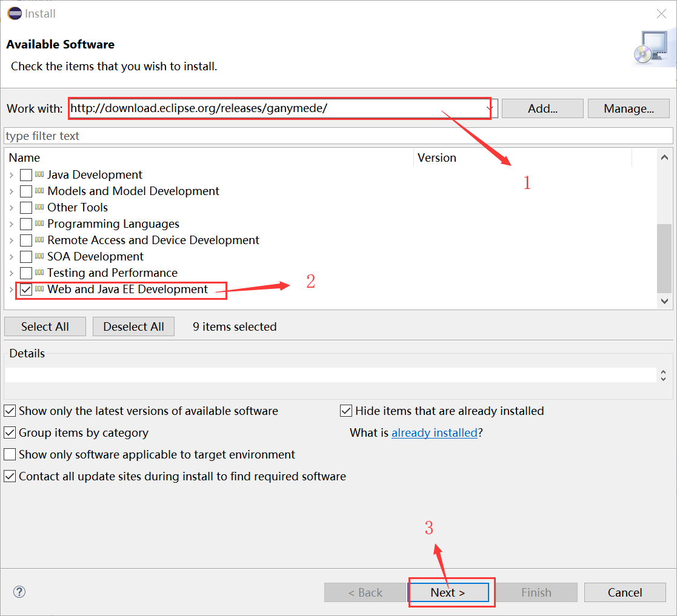Select the Remote Access and Device Development row text

[153, 240]
